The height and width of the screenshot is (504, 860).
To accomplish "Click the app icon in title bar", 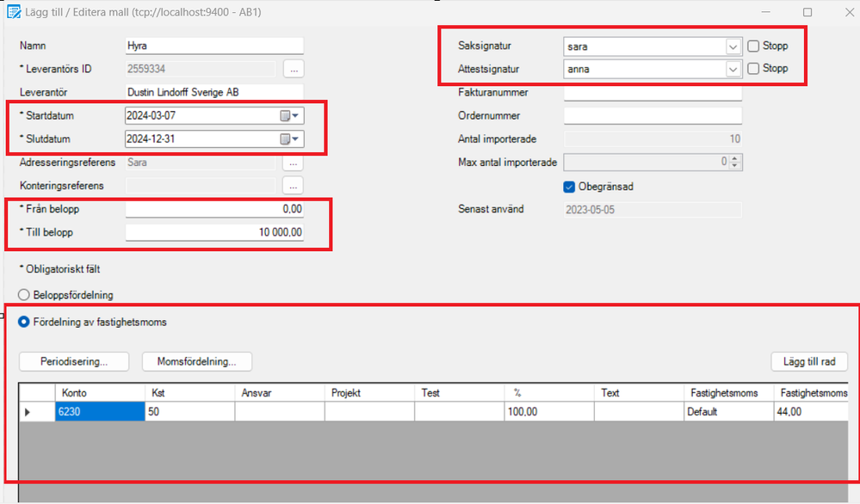I will click(13, 11).
